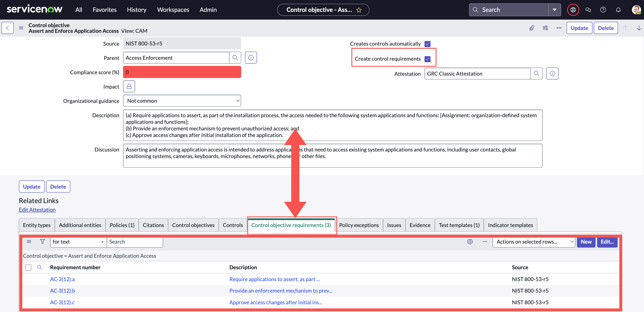The width and height of the screenshot is (644, 312).
Task: Preview the Attestation record info icon
Action: coord(552,73)
